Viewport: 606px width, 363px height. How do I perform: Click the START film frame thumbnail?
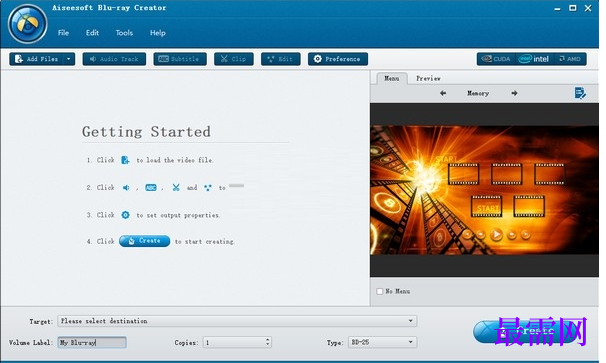click(486, 206)
